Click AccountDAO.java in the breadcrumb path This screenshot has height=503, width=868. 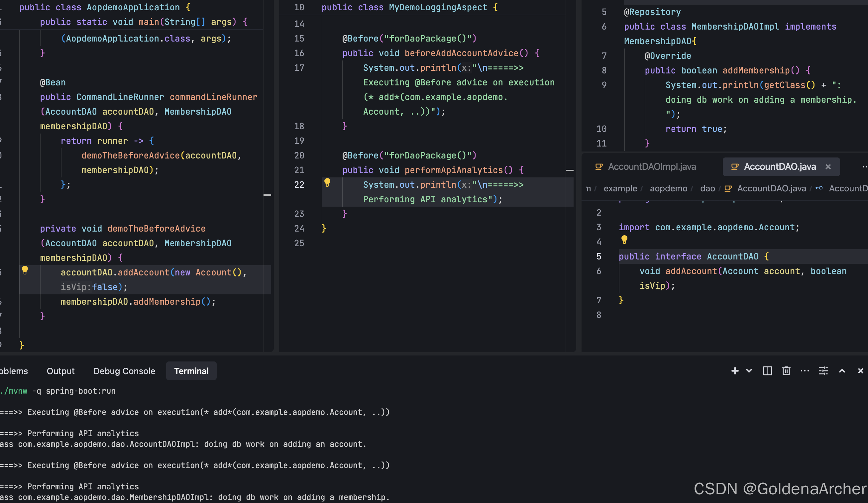point(771,188)
